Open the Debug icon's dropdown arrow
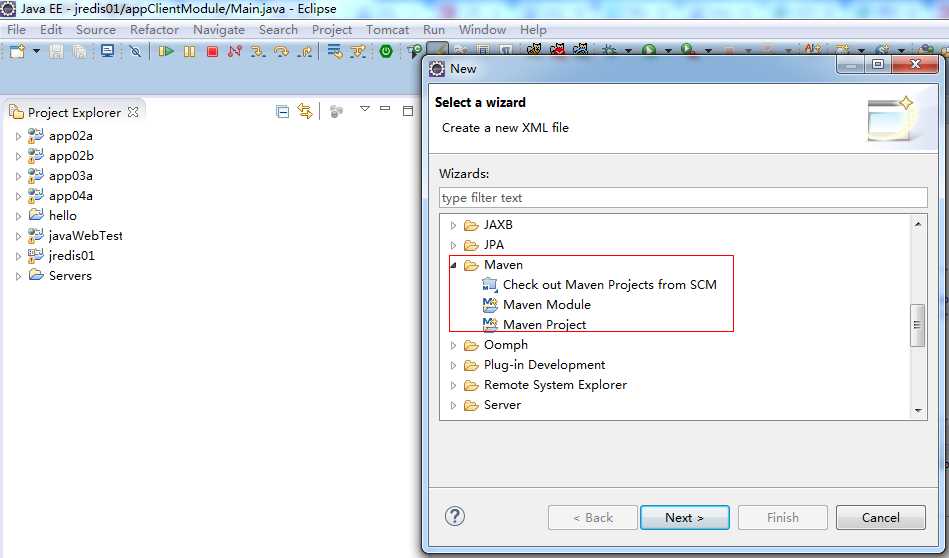The height and width of the screenshot is (558, 949). click(x=628, y=51)
